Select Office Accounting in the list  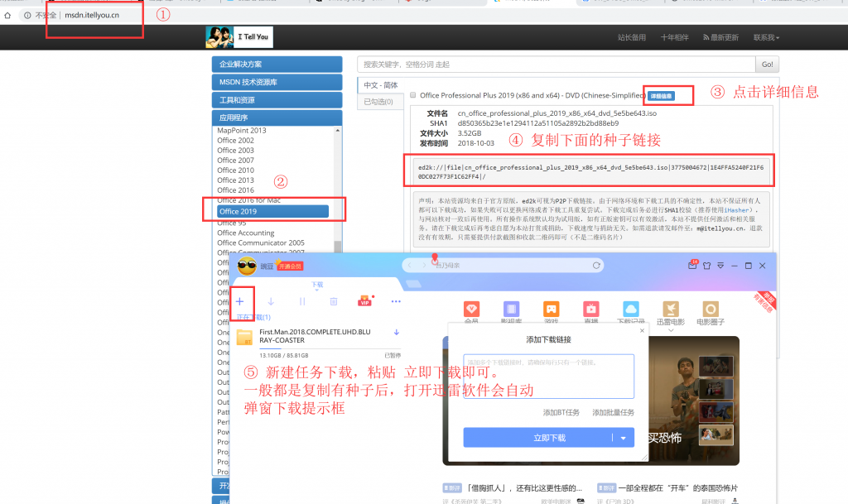(245, 233)
